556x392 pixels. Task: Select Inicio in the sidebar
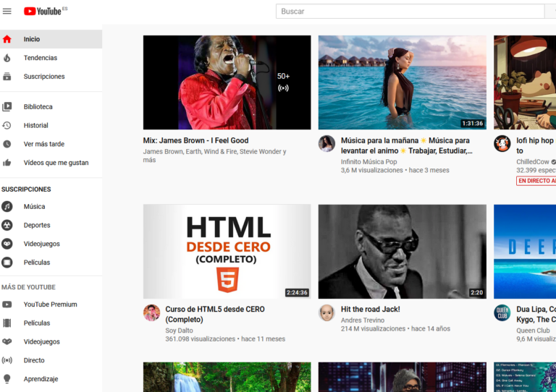tap(51, 39)
